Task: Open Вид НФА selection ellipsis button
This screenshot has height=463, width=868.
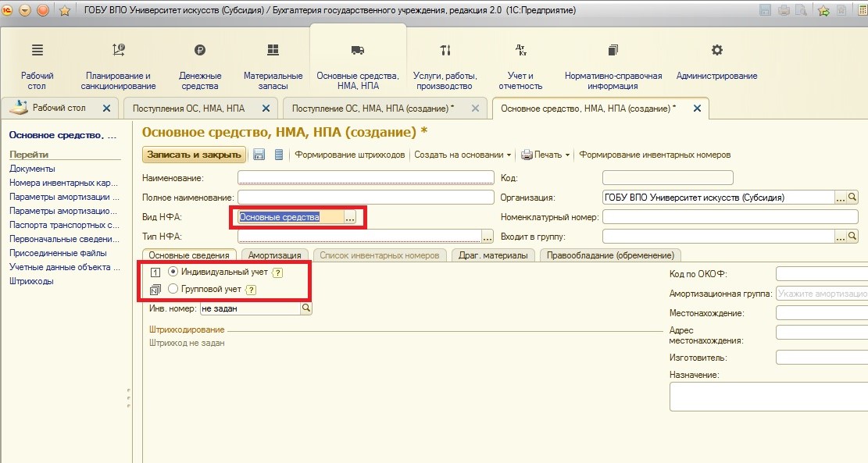Action: pos(350,218)
